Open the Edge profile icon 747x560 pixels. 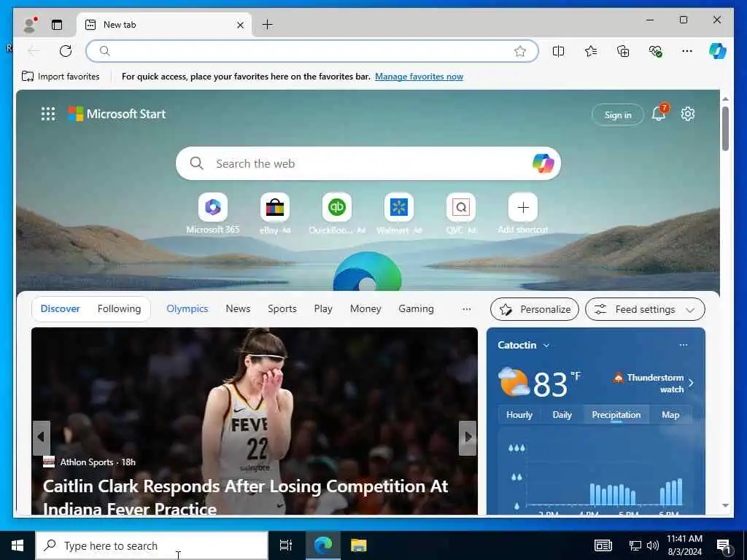pos(30,25)
